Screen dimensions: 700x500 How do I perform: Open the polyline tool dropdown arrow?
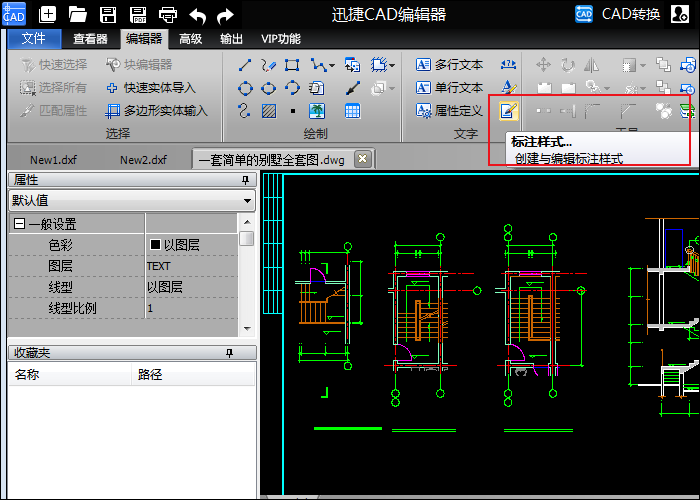[332, 66]
